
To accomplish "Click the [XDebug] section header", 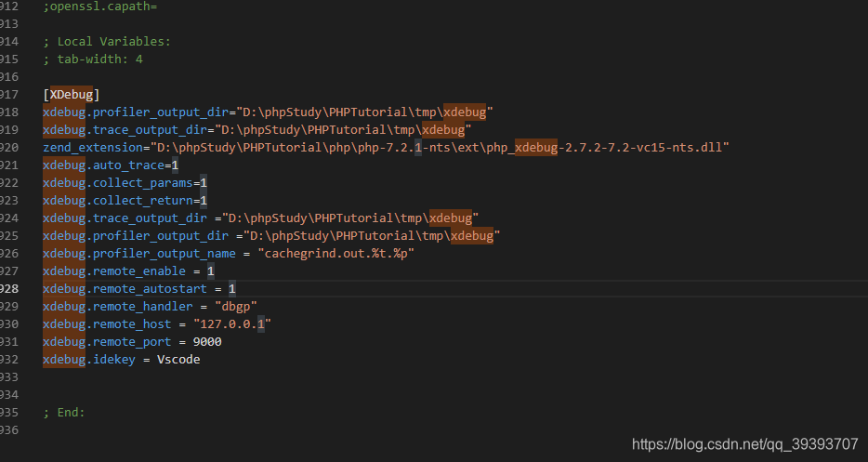I will (72, 94).
